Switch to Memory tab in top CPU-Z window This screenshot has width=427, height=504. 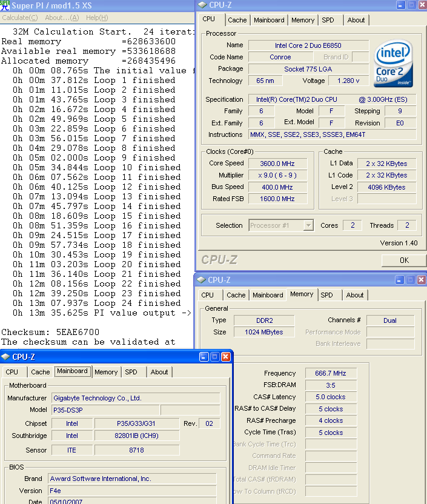303,20
